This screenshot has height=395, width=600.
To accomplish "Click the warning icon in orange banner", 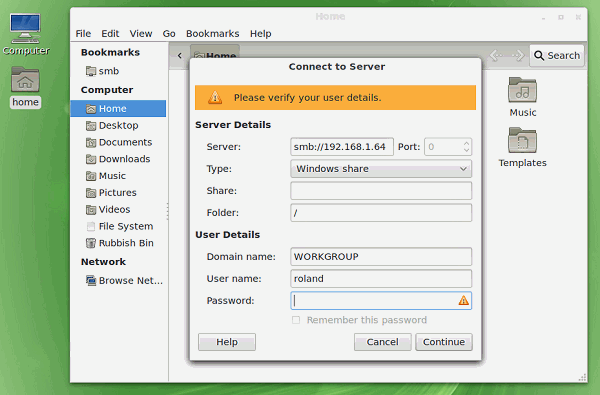I will coord(215,98).
